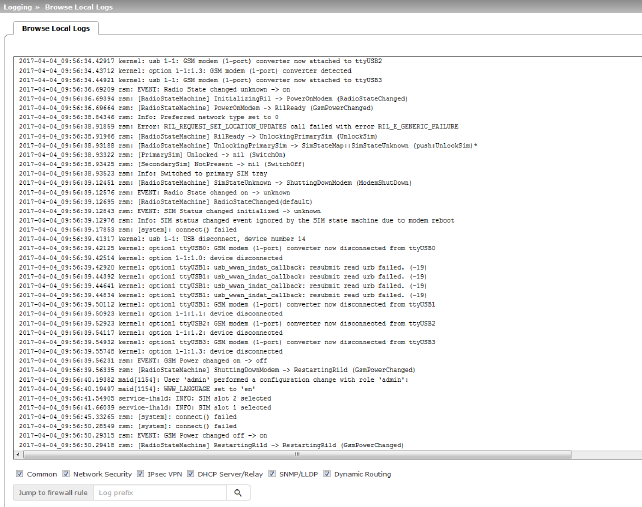Click the Log prefix input field
The height and width of the screenshot is (507, 642).
160,493
